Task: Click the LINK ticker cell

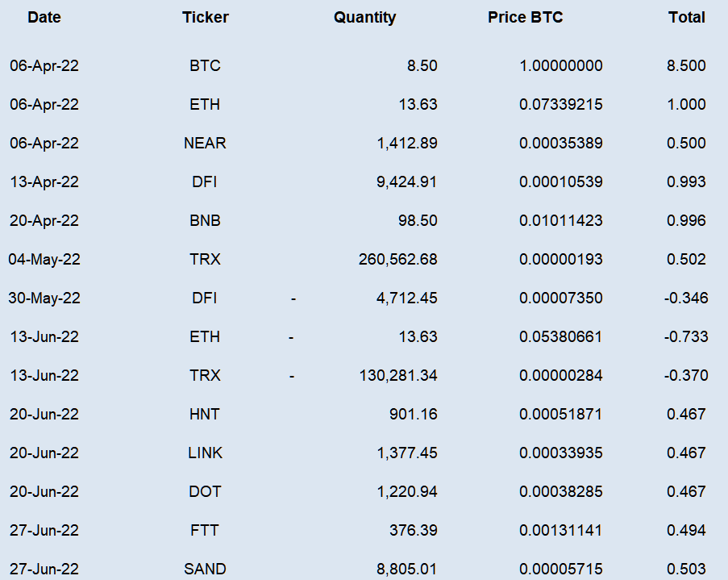Action: click(206, 453)
